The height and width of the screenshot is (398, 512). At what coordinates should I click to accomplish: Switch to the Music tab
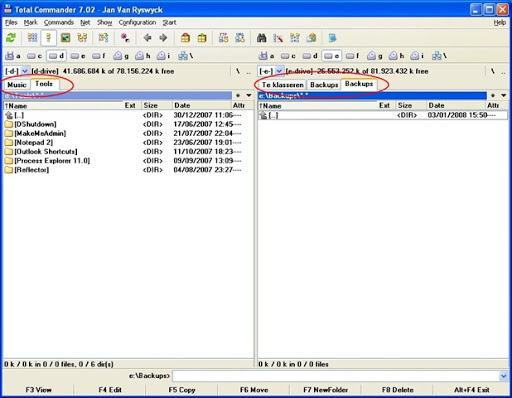pyautogui.click(x=17, y=85)
